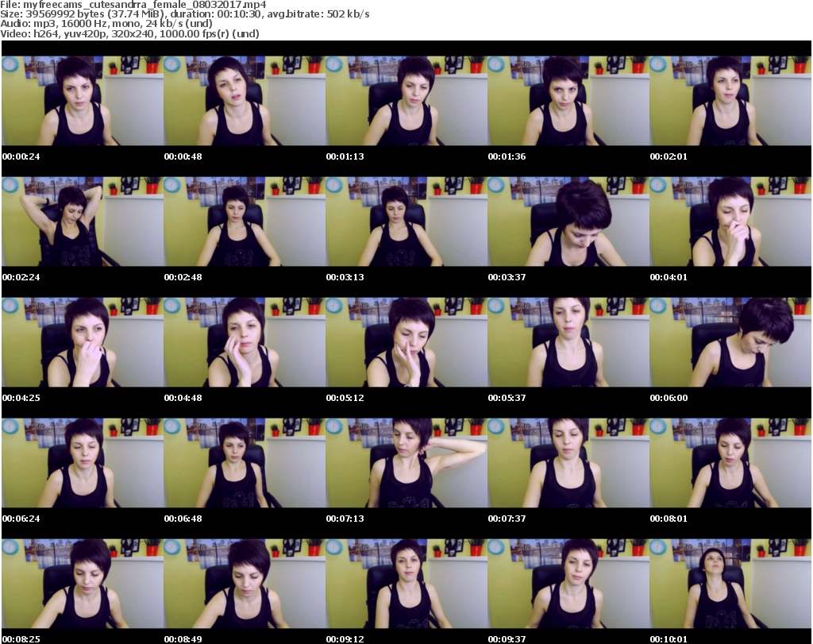Screen dimensions: 813x644
Task: Select the thumbnail frame at 00:06:48
Action: 245,463
